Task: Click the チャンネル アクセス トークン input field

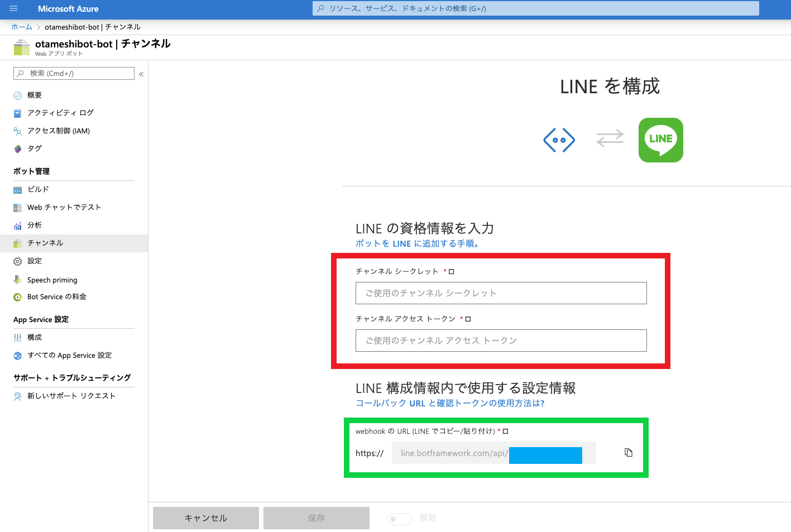Action: 501,341
